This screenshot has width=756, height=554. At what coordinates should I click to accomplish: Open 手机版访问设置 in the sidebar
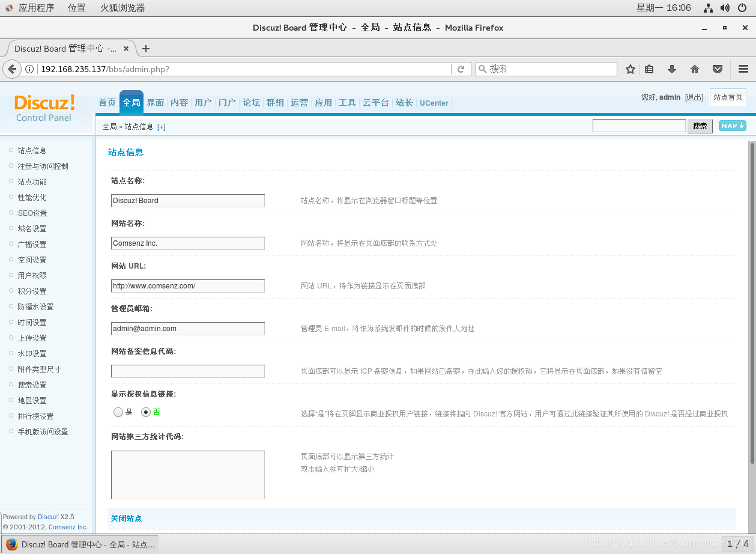[x=43, y=431]
